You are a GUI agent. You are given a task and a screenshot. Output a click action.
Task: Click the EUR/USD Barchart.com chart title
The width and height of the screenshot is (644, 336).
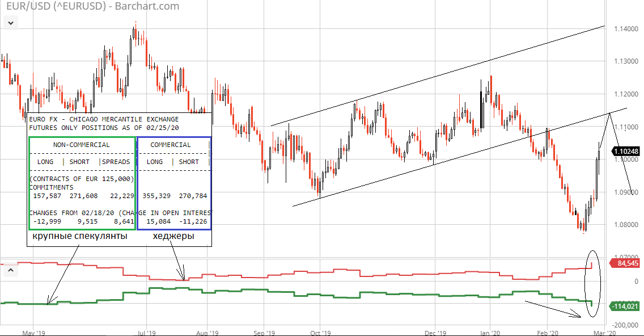90,7
